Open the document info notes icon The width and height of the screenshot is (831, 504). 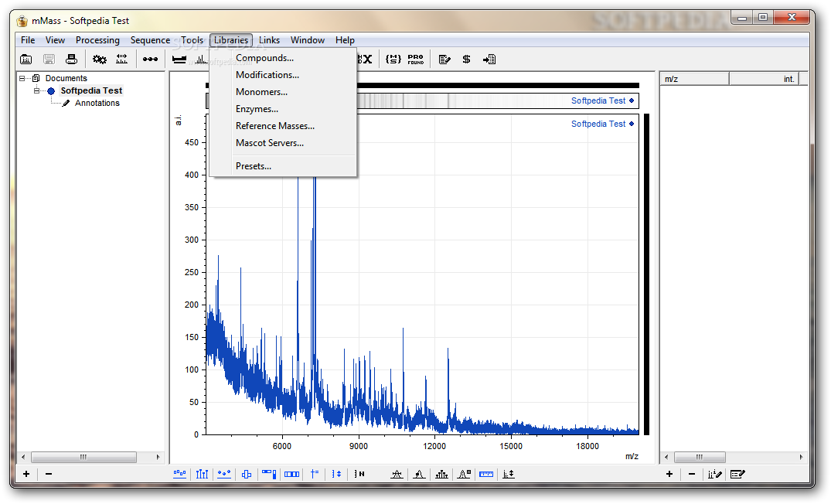click(444, 60)
